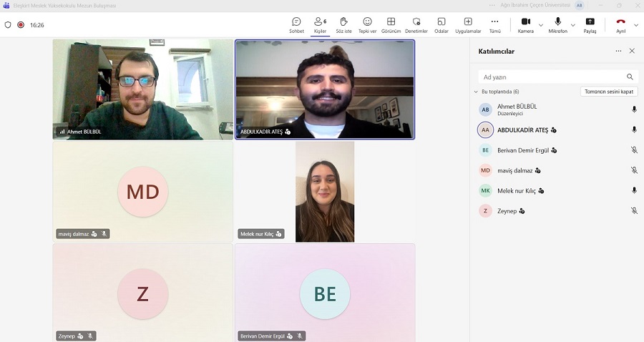Open Denetimler notes icon

[x=416, y=25]
